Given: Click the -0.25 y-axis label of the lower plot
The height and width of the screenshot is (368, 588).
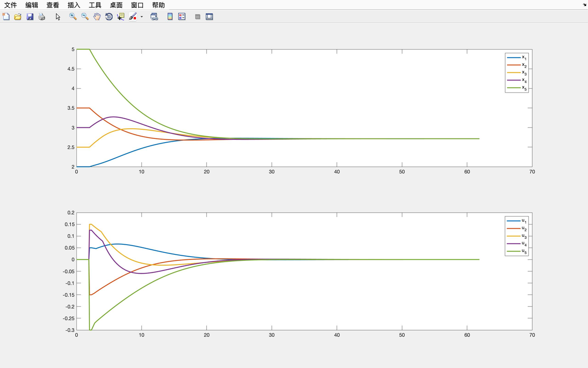Looking at the screenshot, I should pyautogui.click(x=68, y=318).
